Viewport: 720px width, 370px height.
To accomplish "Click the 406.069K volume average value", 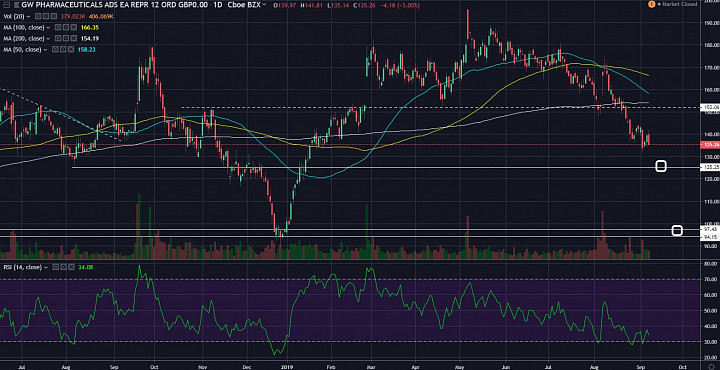I will click(101, 17).
